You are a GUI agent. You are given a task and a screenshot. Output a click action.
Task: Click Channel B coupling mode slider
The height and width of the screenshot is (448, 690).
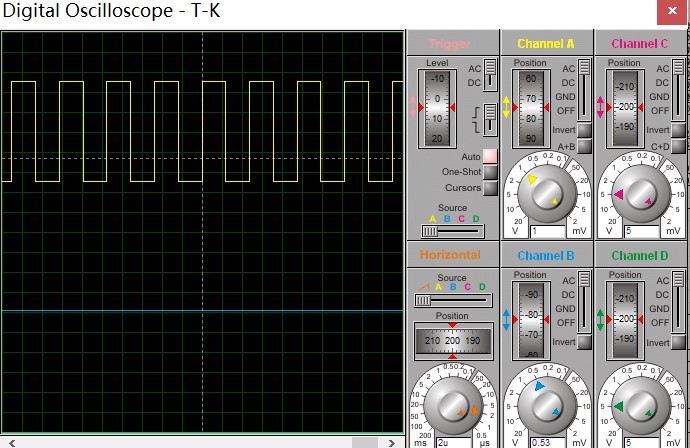pos(584,302)
